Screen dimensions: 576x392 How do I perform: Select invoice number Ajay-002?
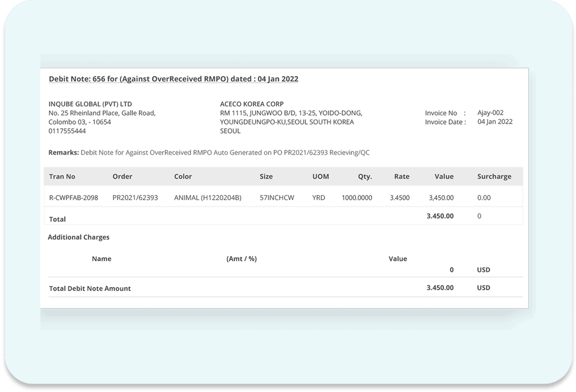[490, 113]
